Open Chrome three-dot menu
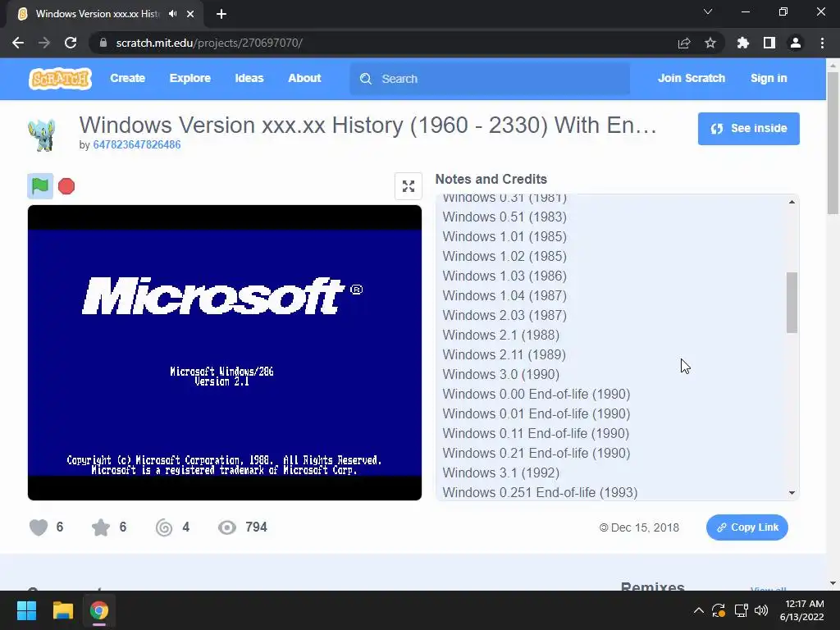Image resolution: width=840 pixels, height=630 pixels. click(x=822, y=43)
